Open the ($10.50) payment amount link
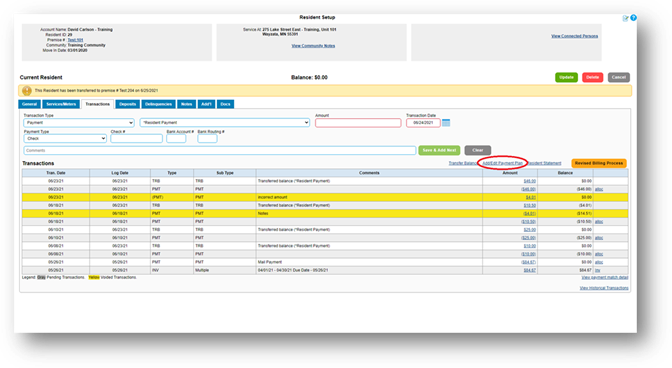 [x=528, y=222]
